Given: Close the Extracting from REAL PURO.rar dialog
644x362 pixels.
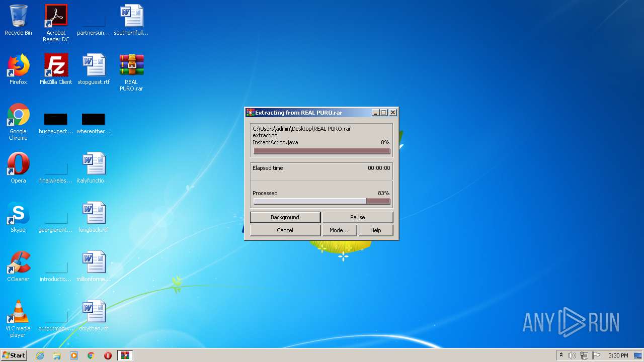Looking at the screenshot, I should (393, 113).
